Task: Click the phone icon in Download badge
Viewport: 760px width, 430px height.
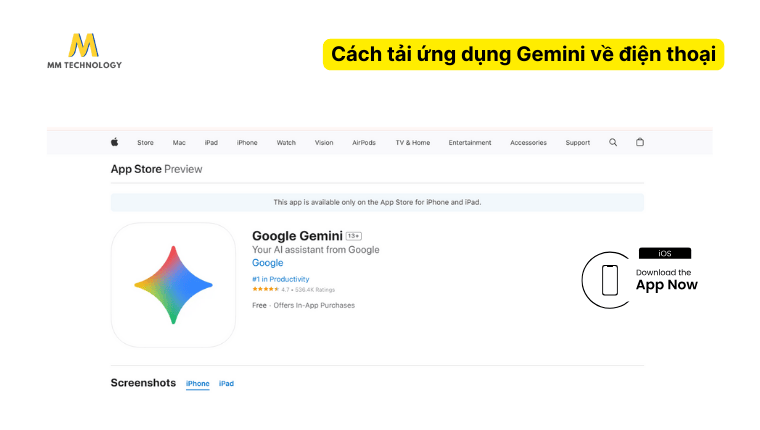Action: tap(610, 280)
